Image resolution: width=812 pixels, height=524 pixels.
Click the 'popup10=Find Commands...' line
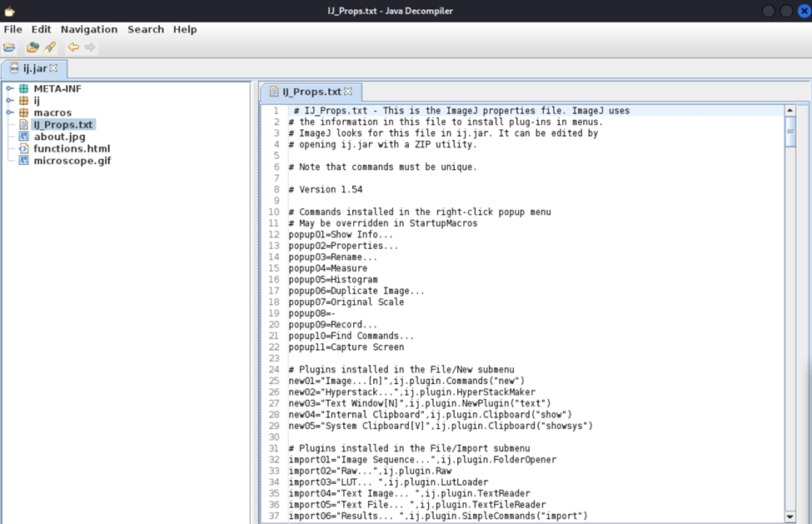coord(351,336)
